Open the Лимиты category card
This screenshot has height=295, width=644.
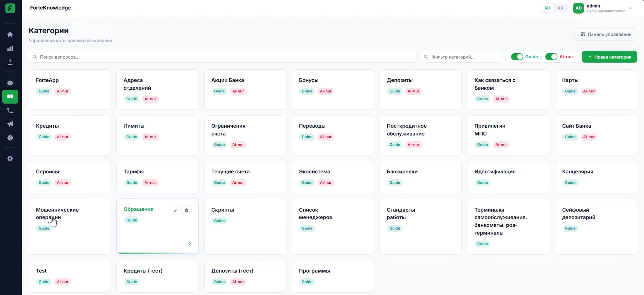(x=157, y=135)
